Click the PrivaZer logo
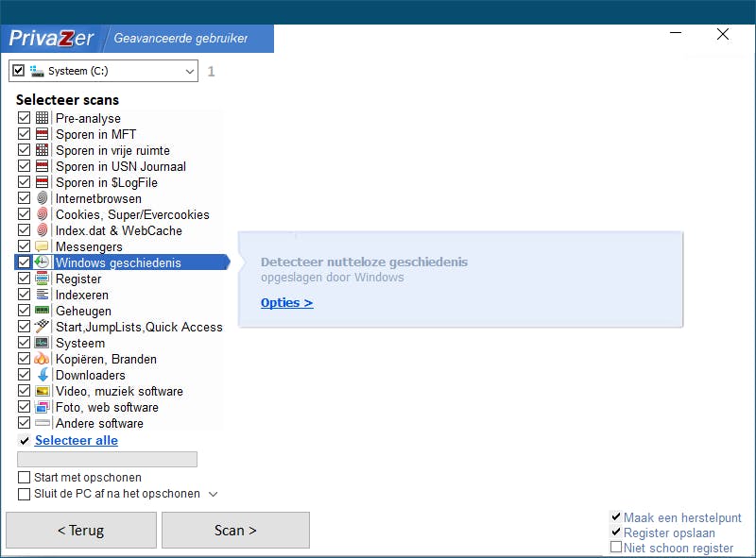Viewport: 756px width, 558px height. 52,38
